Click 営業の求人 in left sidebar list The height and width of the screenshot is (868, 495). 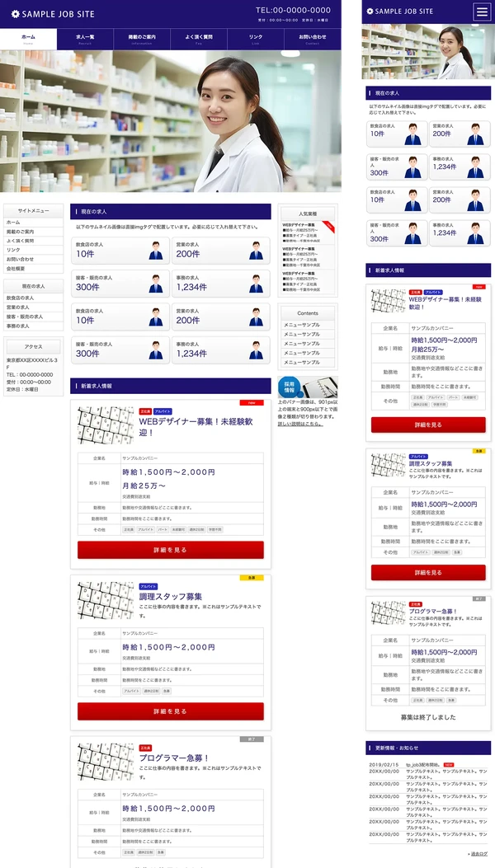[x=33, y=307]
